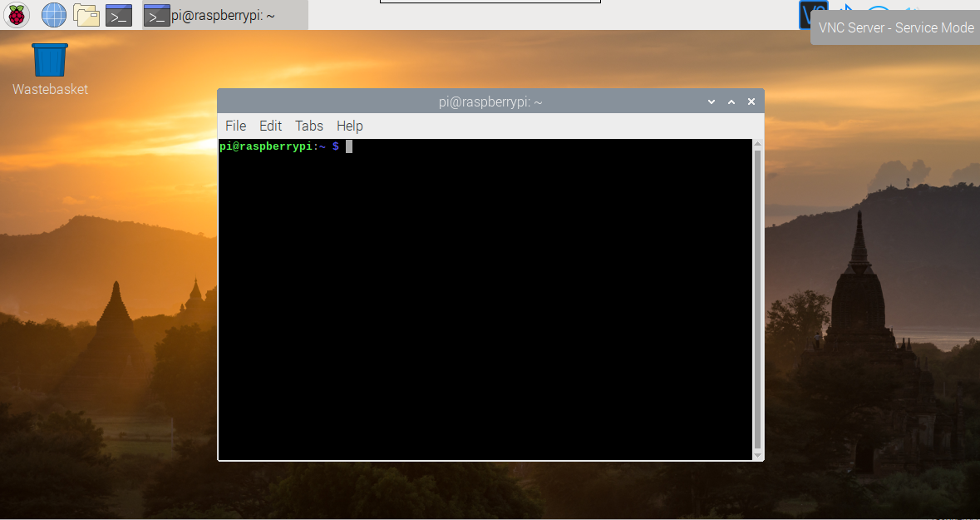Open VNC Server from the system tray
The height and width of the screenshot is (520, 980).
tap(812, 12)
